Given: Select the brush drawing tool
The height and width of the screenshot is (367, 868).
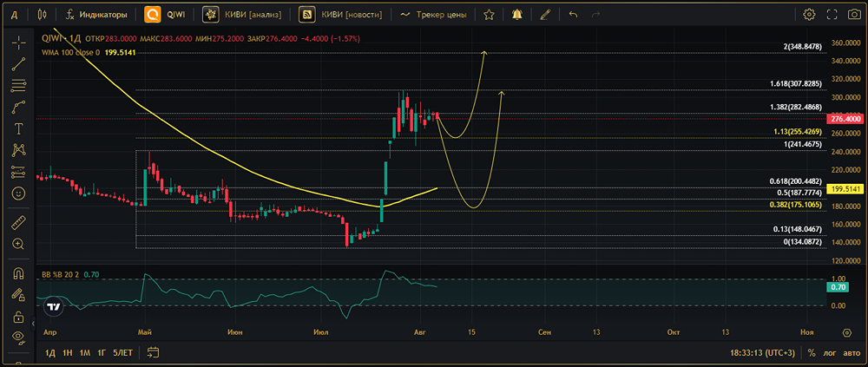Looking at the screenshot, I should coord(19,107).
